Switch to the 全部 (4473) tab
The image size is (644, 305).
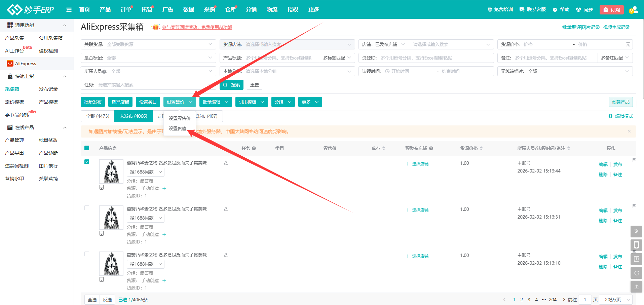point(98,116)
